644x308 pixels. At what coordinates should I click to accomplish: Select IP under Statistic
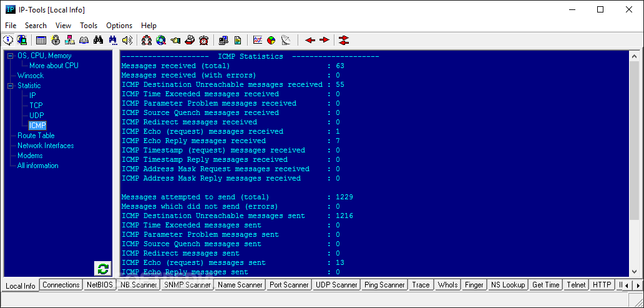(33, 96)
